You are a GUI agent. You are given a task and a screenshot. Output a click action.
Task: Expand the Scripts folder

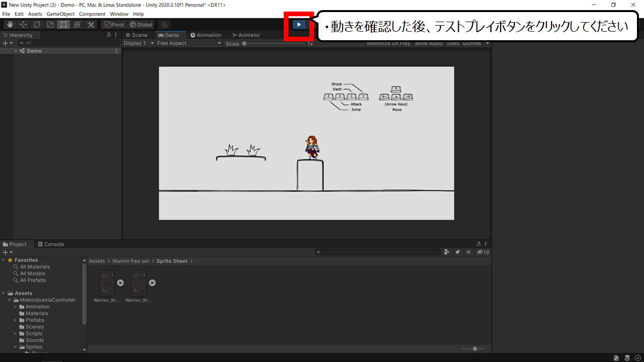pos(16,333)
